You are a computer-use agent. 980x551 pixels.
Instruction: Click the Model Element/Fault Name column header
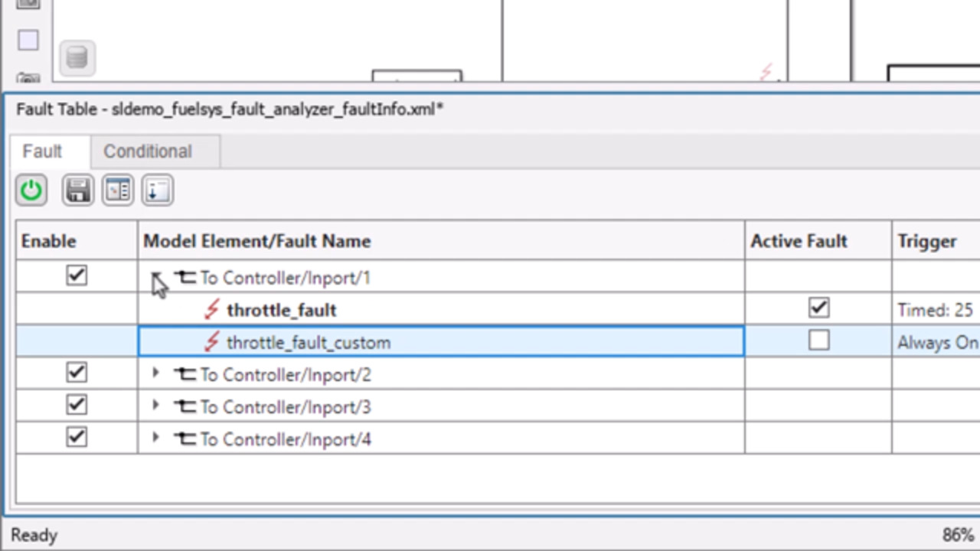click(x=257, y=241)
